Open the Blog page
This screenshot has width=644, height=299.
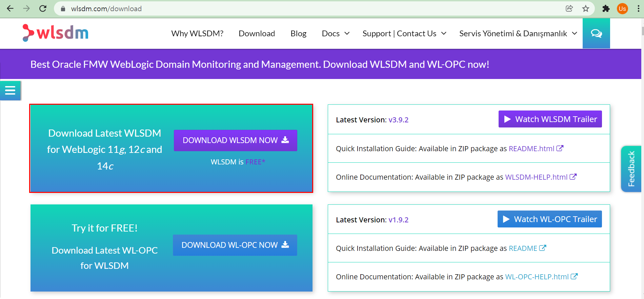point(298,34)
